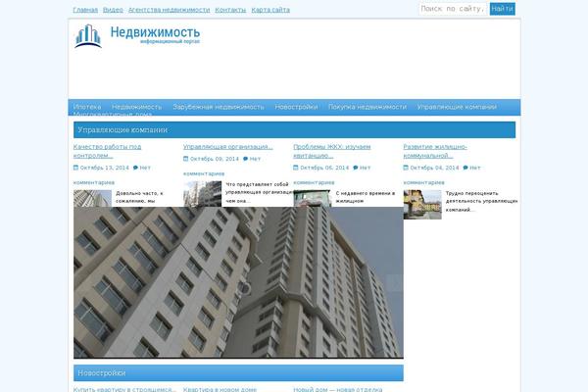Open link Купить квартиру в строящемся

point(124,389)
